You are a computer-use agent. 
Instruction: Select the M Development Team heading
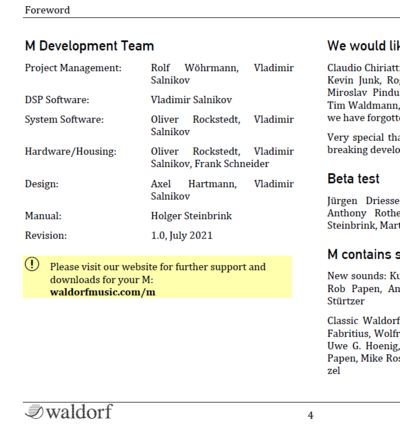pos(89,46)
